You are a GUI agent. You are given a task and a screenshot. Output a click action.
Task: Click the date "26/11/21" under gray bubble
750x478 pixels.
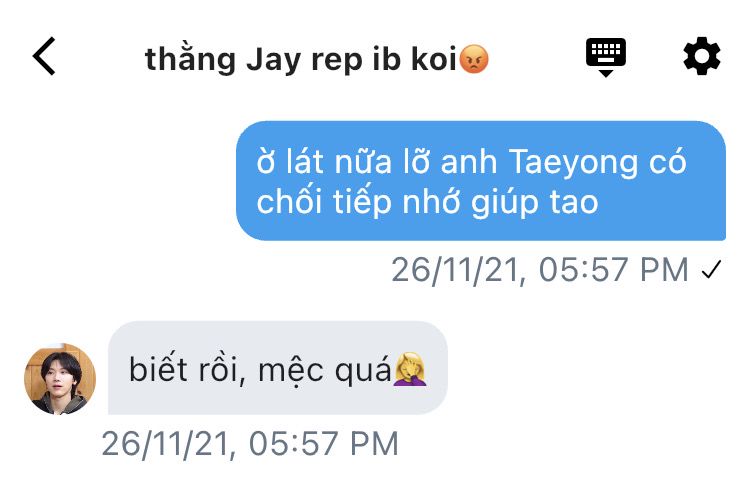tap(165, 444)
